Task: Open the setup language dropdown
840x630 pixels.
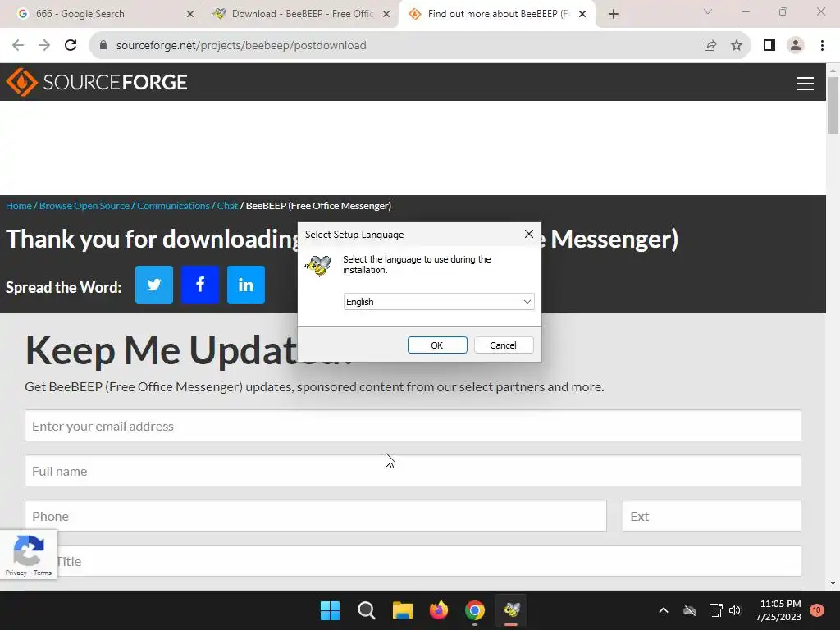Action: [x=439, y=302]
